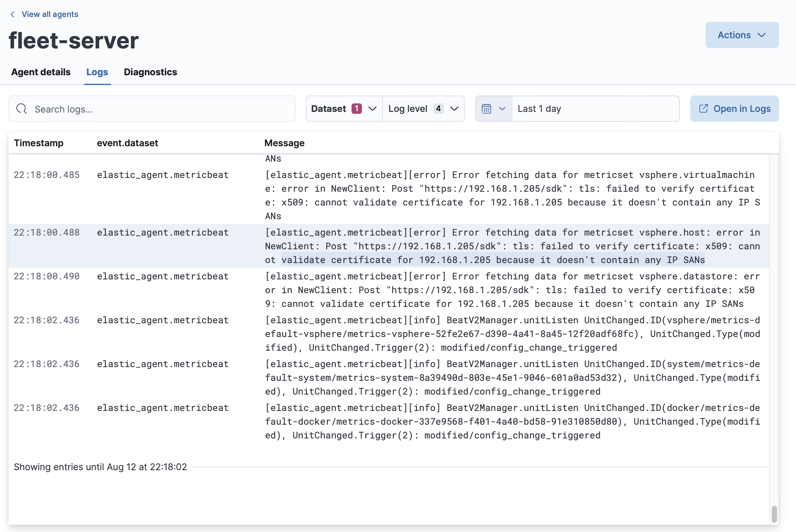Open the Actions dropdown menu

tap(742, 34)
